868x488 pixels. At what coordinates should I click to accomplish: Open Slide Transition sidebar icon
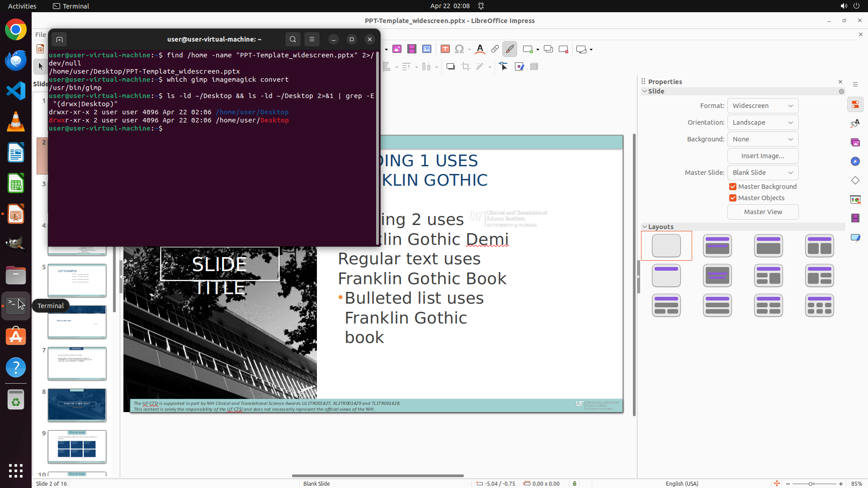[x=855, y=199]
